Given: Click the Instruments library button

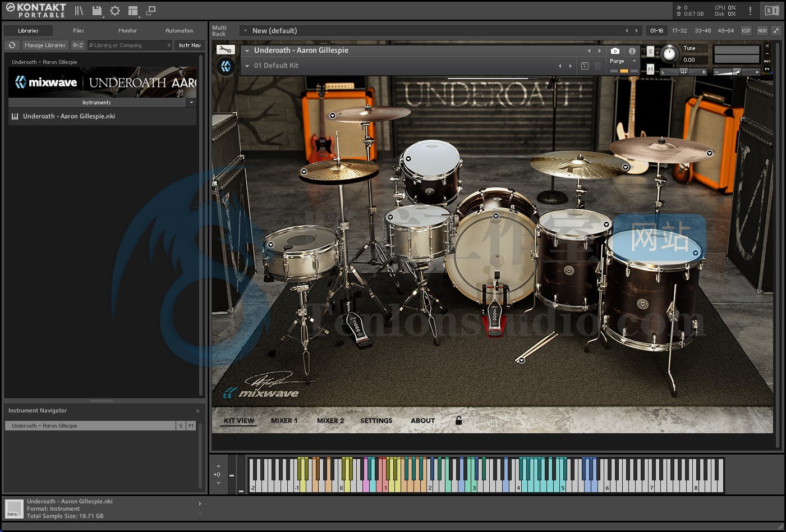Looking at the screenshot, I should point(97,103).
